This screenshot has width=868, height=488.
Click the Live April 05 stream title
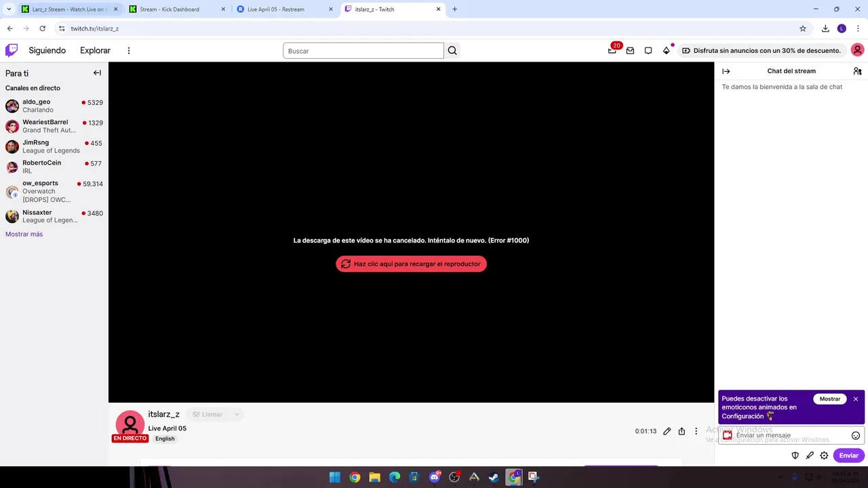coord(167,428)
